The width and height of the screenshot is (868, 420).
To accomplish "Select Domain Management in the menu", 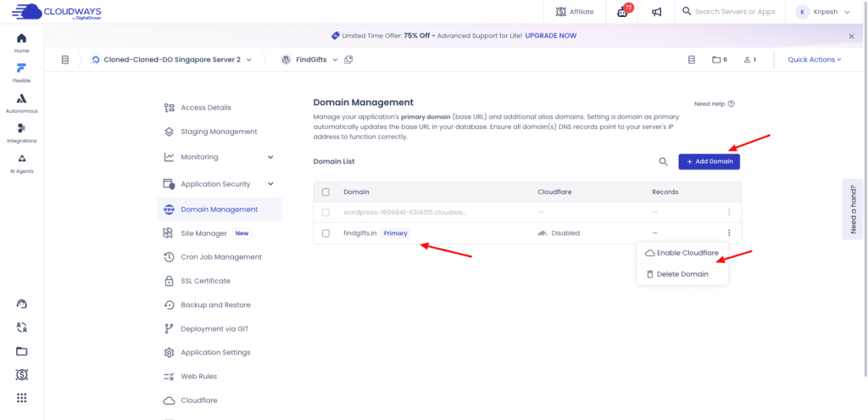I will point(220,210).
